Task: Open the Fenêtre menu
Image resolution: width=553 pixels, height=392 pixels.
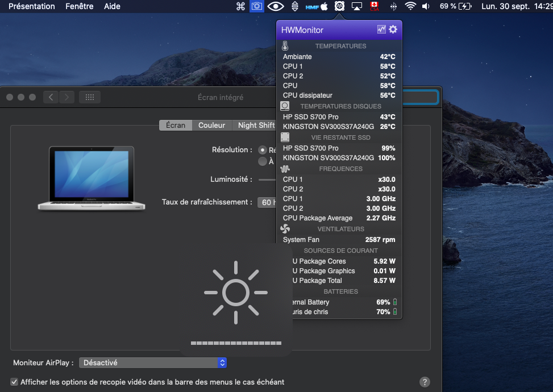Action: pyautogui.click(x=80, y=6)
